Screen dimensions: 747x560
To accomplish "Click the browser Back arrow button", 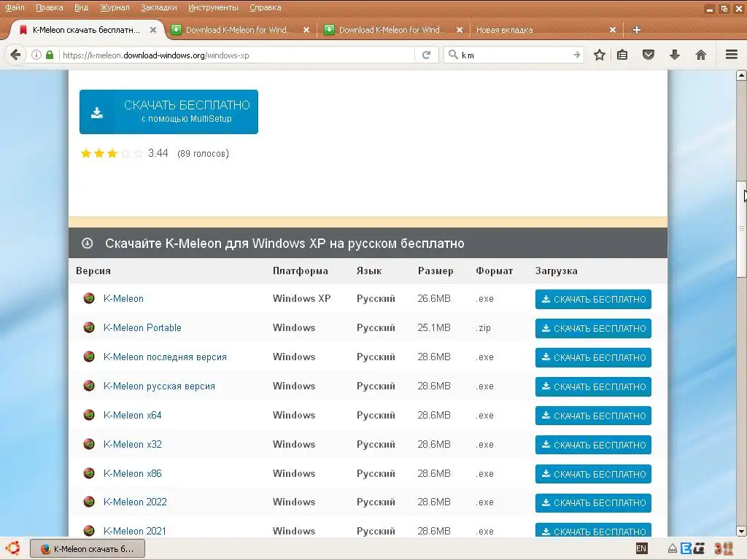I will [x=15, y=55].
